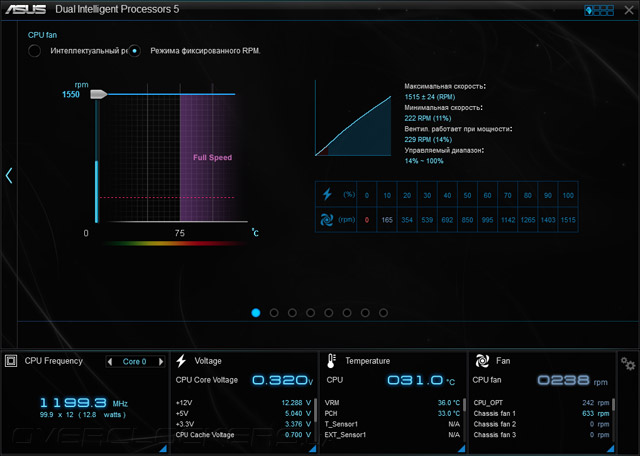Expand Voltage panel corner triangle
Viewport: 640px width, 456px height.
click(x=312, y=449)
